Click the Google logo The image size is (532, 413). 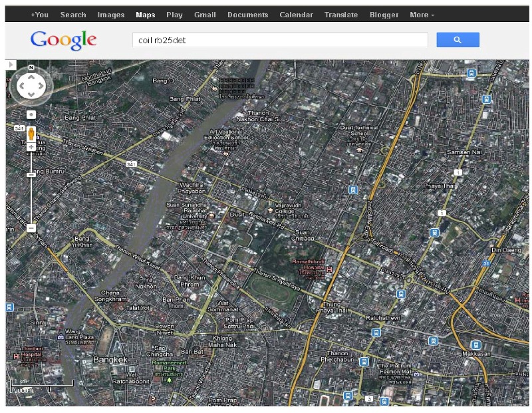(63, 40)
